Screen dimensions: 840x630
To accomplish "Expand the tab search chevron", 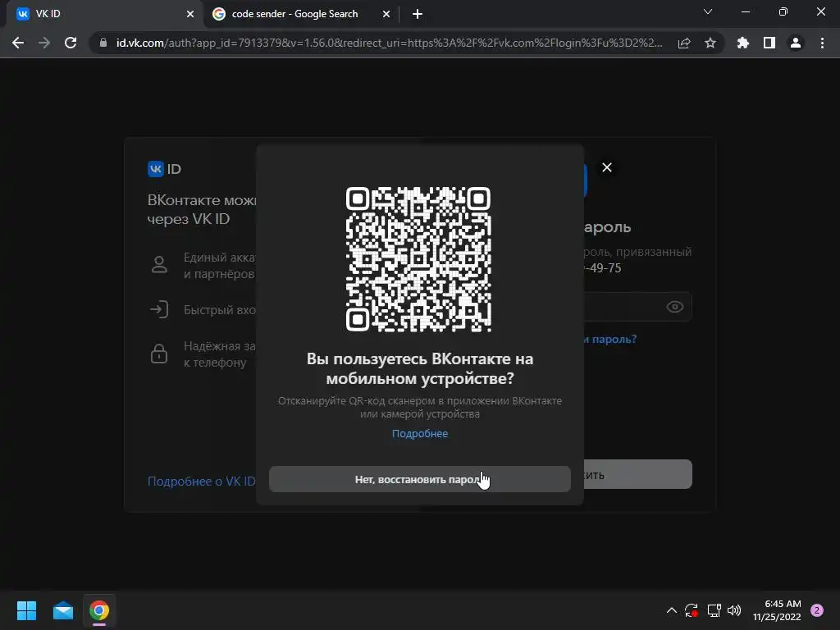I will pyautogui.click(x=708, y=11).
